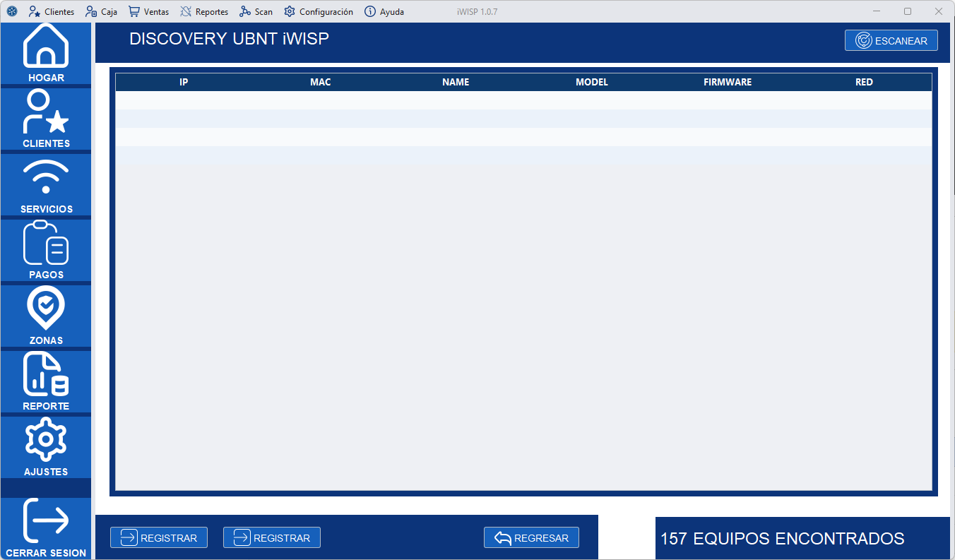Viewport: 955px width, 560px height.
Task: Click the IP column header
Action: (184, 82)
